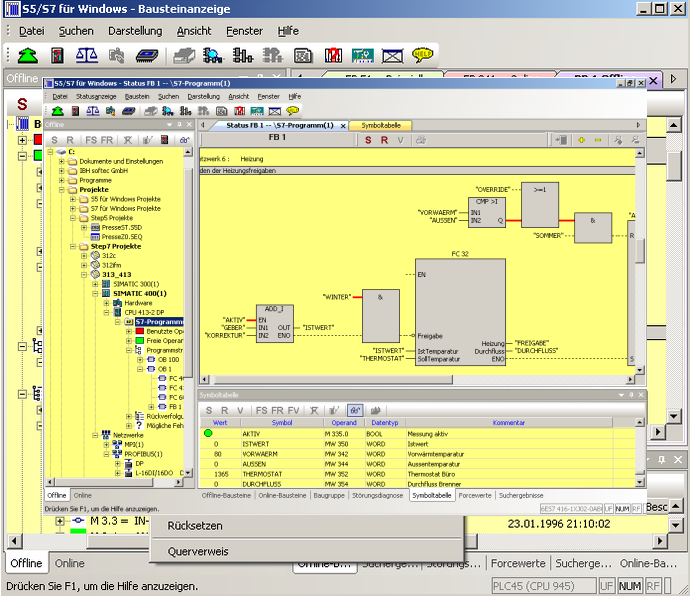The image size is (690, 596).
Task: Expand M 3.3 row in outer window
Action: (60, 521)
